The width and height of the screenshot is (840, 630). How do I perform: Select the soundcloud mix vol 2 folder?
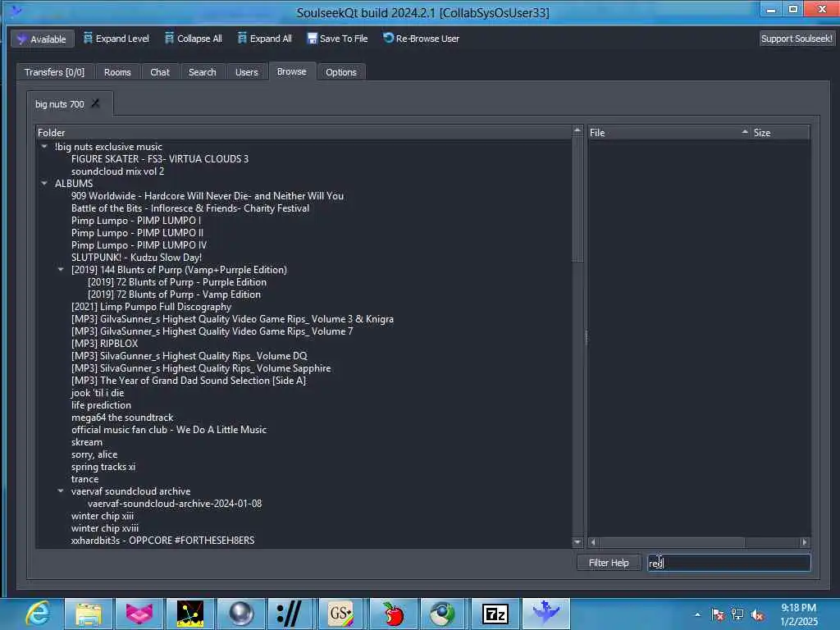click(x=117, y=171)
